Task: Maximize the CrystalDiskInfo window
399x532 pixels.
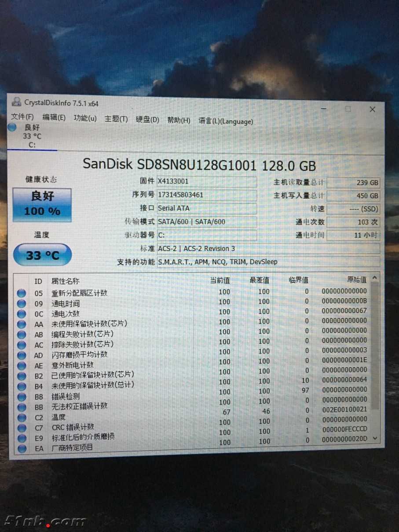Action: (348, 109)
